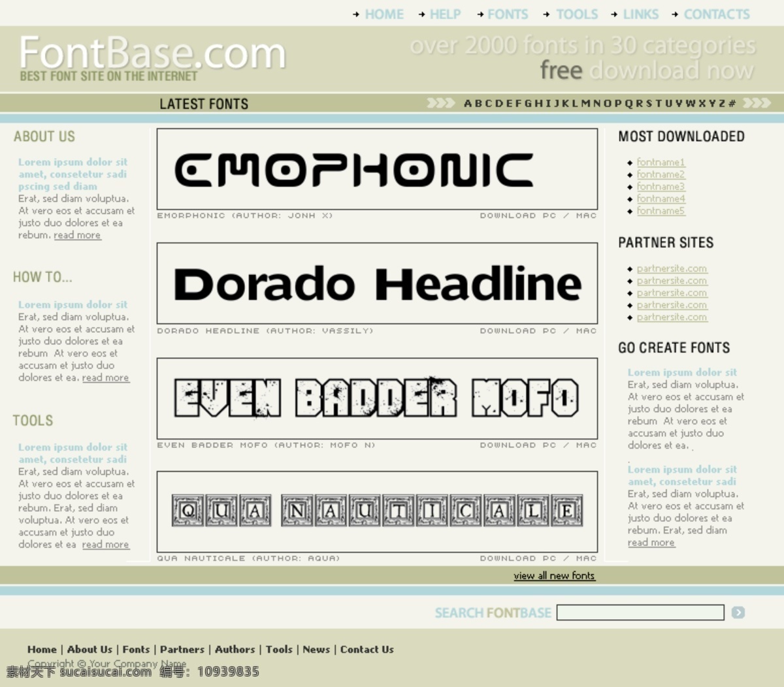Click the triple arrows right of the alphabet

click(x=757, y=103)
